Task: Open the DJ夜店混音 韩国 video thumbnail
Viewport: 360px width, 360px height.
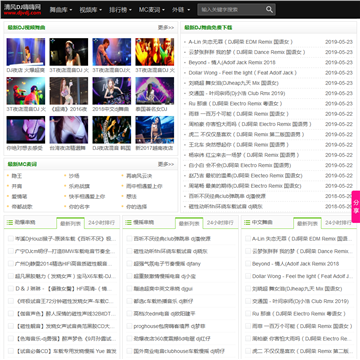Action: [x=112, y=130]
